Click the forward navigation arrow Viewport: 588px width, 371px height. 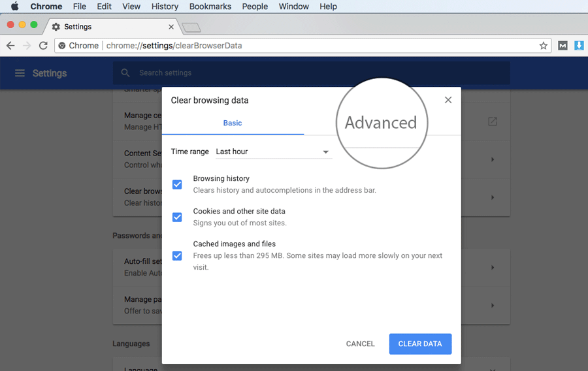click(27, 46)
